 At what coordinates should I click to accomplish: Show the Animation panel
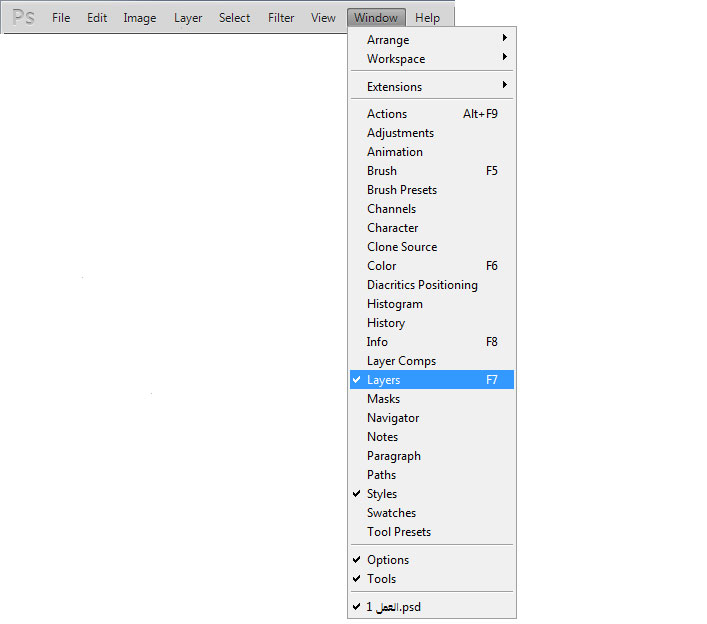432,151
